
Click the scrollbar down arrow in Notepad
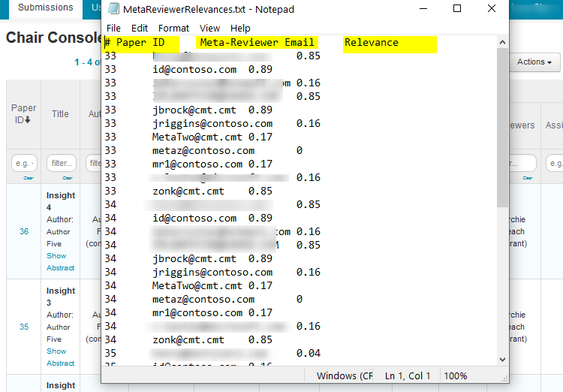502,360
